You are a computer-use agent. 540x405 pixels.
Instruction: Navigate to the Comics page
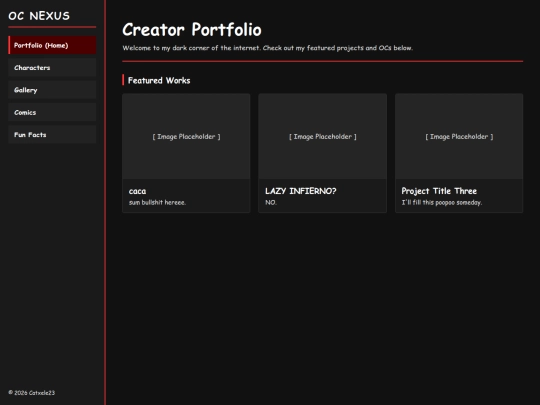coord(52,112)
